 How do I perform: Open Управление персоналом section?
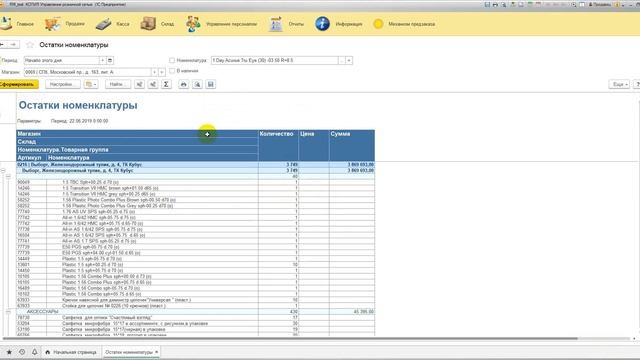pos(221,24)
